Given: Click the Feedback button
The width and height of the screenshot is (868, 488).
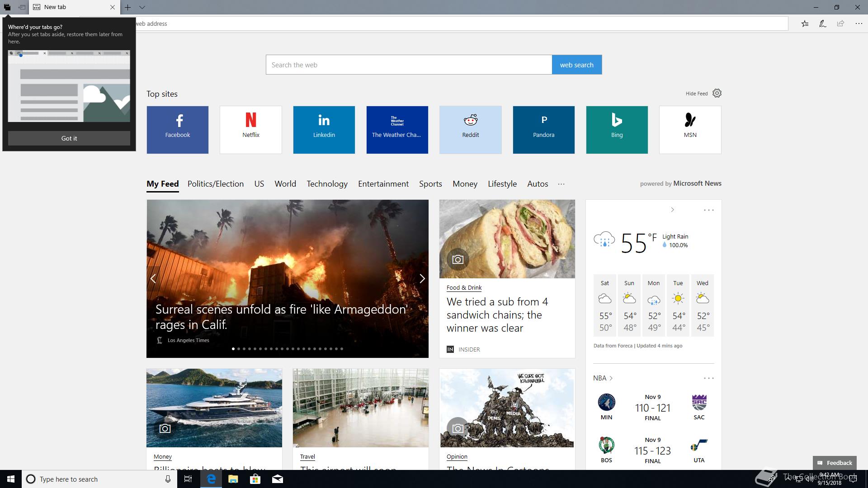Looking at the screenshot, I should click(x=835, y=463).
